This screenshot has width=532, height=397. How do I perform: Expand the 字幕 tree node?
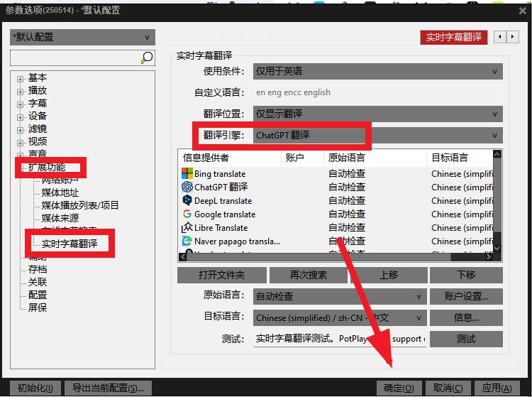20,104
